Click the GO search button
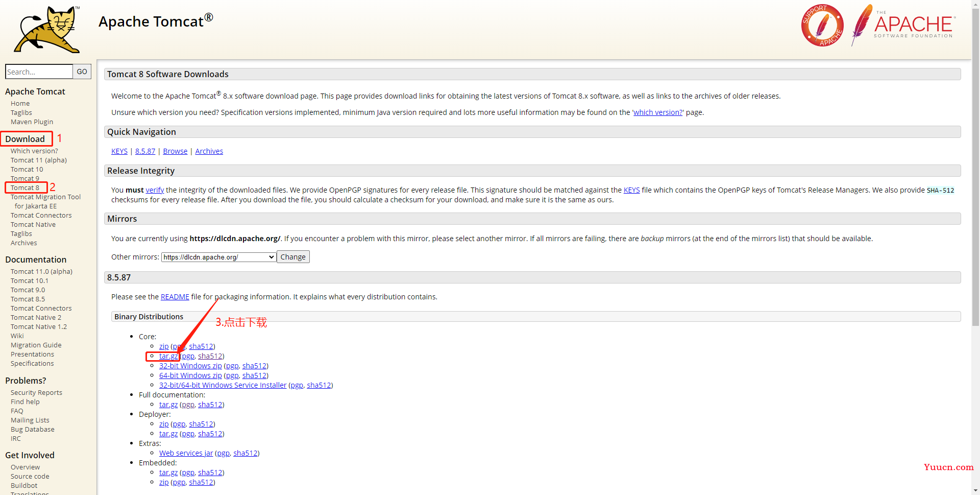980x495 pixels. coord(82,72)
